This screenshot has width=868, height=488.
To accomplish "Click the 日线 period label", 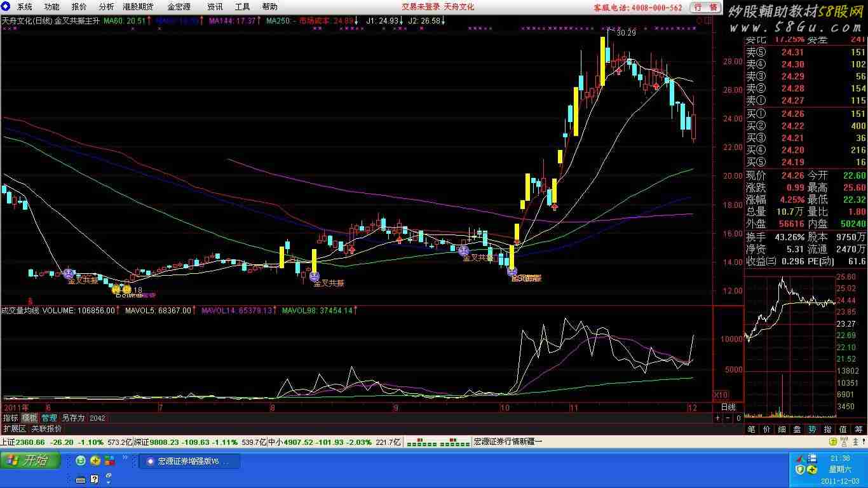I will [x=728, y=407].
